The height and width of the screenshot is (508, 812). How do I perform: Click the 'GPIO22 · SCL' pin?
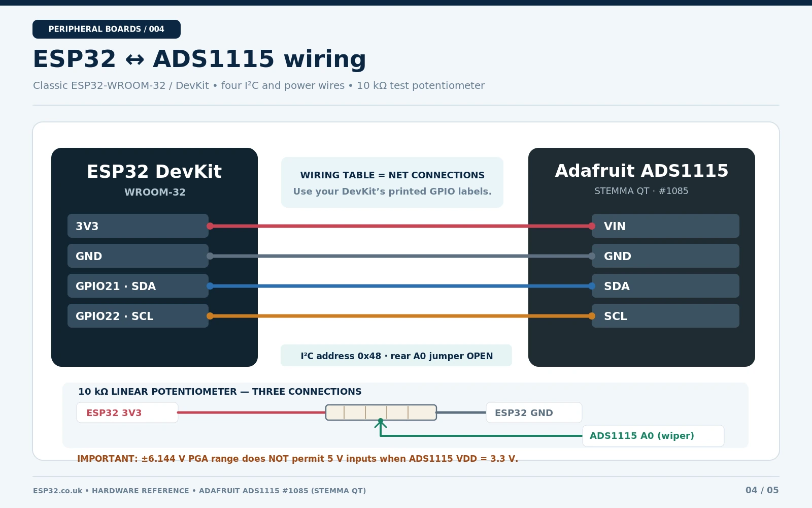[138, 316]
